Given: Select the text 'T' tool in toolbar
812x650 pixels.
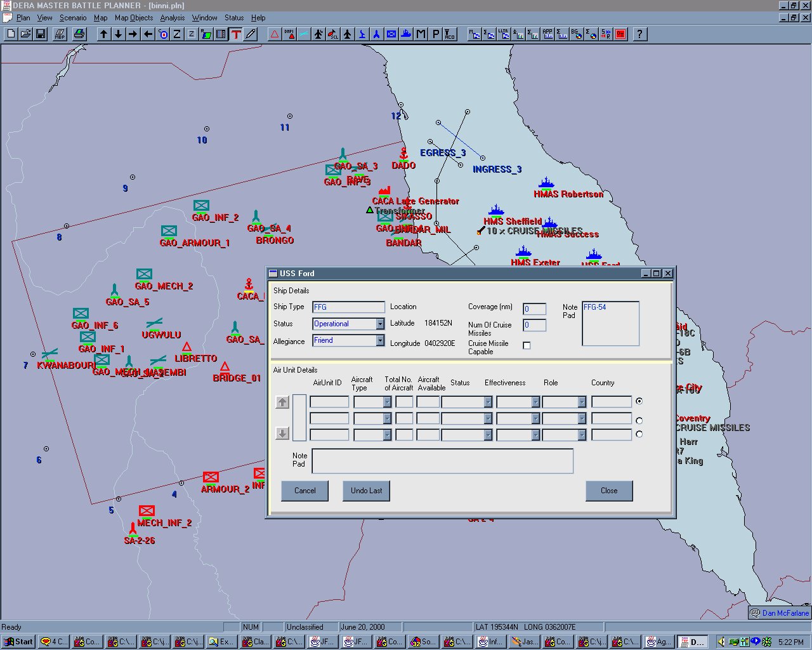Looking at the screenshot, I should (x=236, y=34).
